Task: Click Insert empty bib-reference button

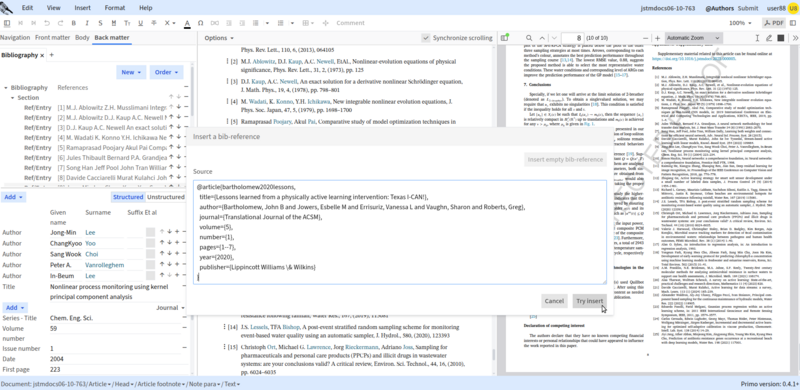Action: [x=565, y=159]
